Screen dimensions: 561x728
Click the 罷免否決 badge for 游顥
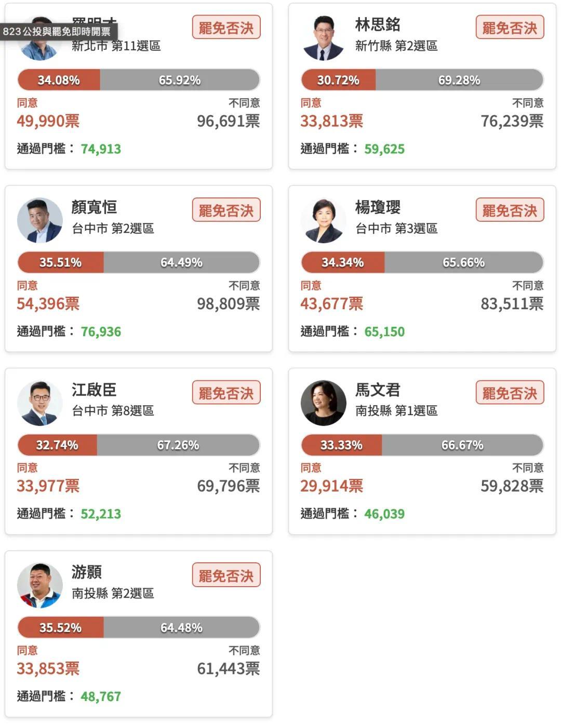(226, 575)
